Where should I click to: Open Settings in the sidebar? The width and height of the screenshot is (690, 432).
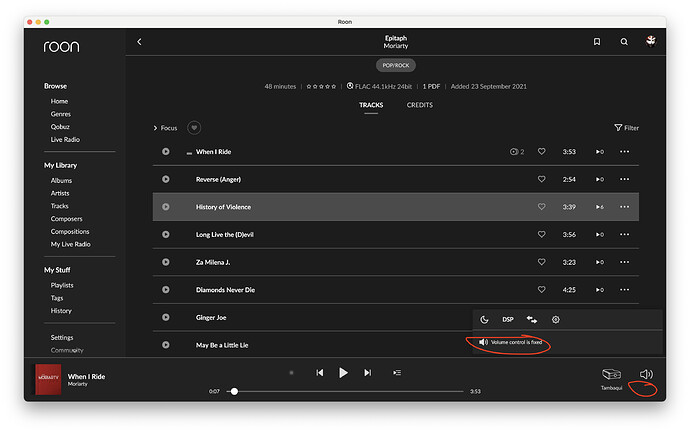point(62,337)
